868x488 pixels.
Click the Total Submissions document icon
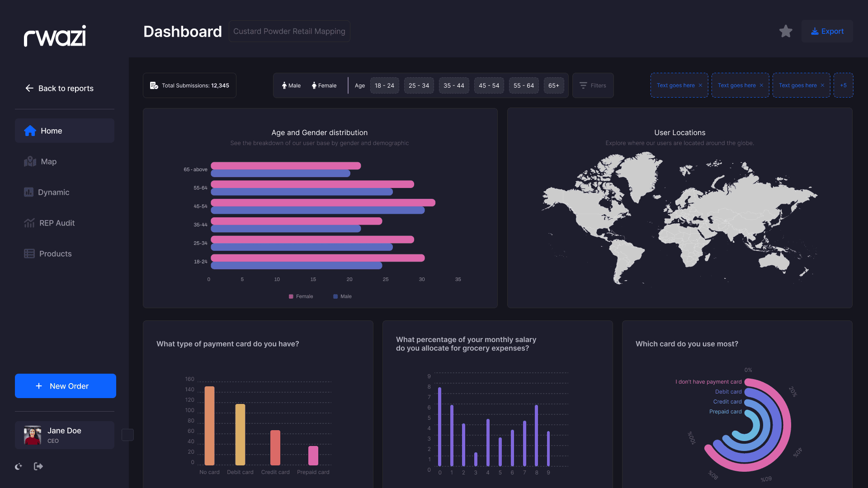(154, 85)
